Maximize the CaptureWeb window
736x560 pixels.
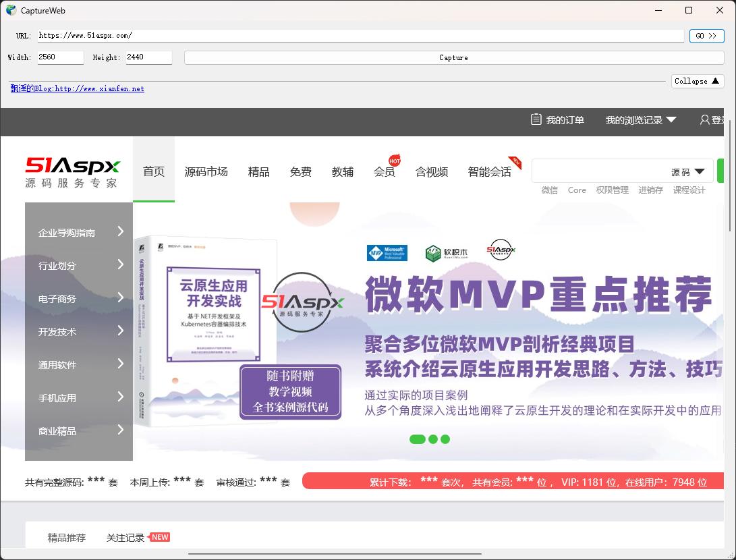pyautogui.click(x=689, y=10)
